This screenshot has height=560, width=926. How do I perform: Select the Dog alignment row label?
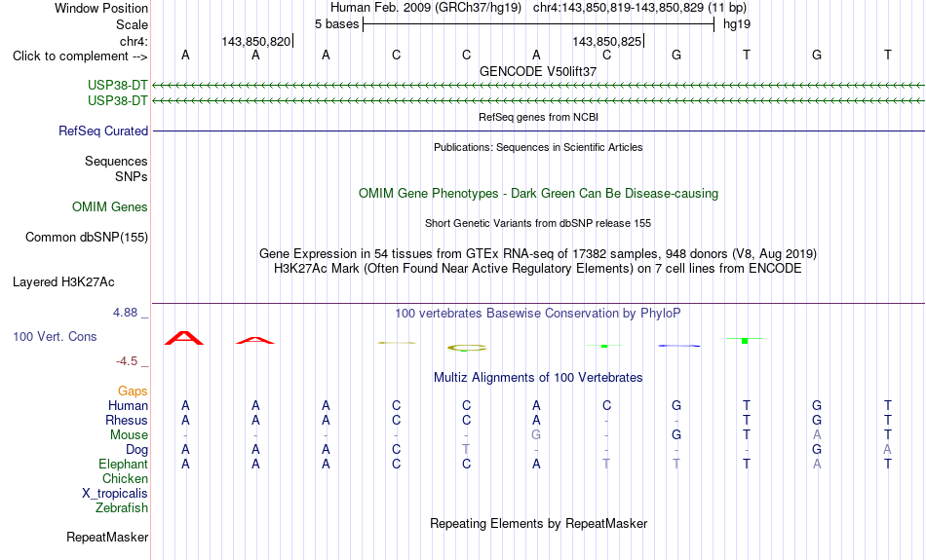click(x=136, y=450)
